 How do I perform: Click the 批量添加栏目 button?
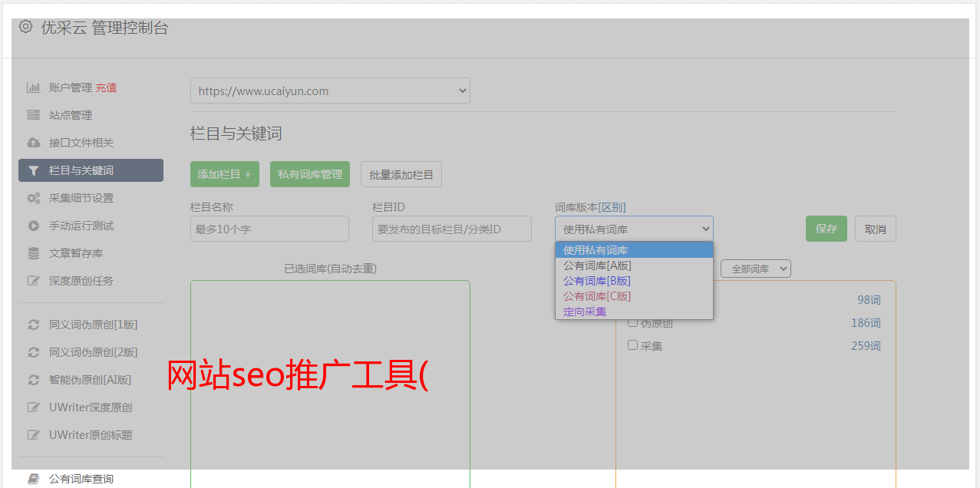(x=401, y=174)
